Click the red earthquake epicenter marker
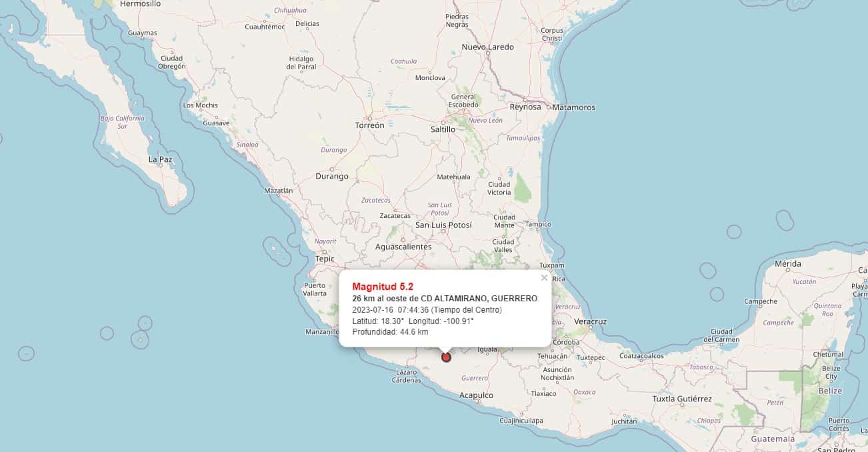This screenshot has width=868, height=452. point(447,357)
